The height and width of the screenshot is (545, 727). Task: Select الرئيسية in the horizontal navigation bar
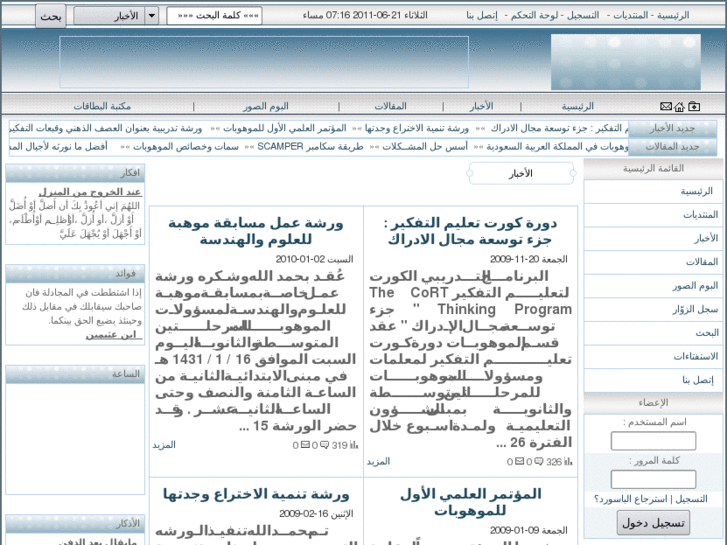578,106
